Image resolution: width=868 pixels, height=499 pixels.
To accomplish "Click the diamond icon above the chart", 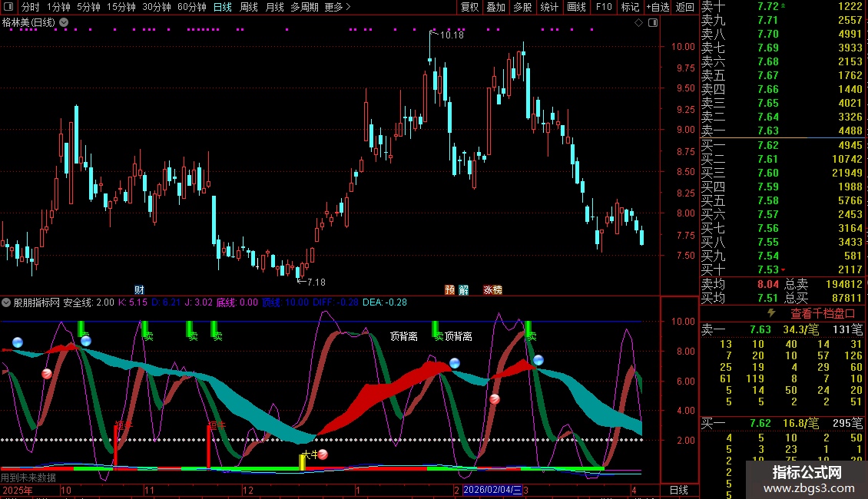I will click(x=638, y=22).
